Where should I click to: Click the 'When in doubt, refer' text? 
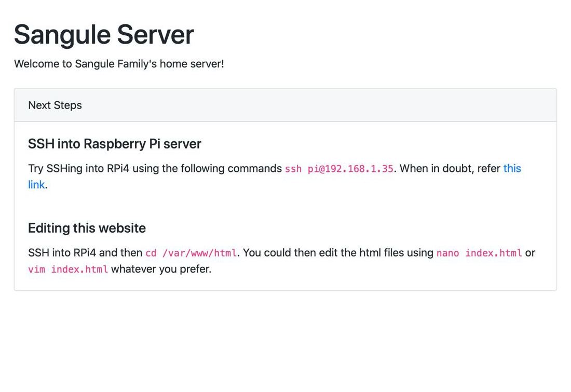(x=451, y=169)
